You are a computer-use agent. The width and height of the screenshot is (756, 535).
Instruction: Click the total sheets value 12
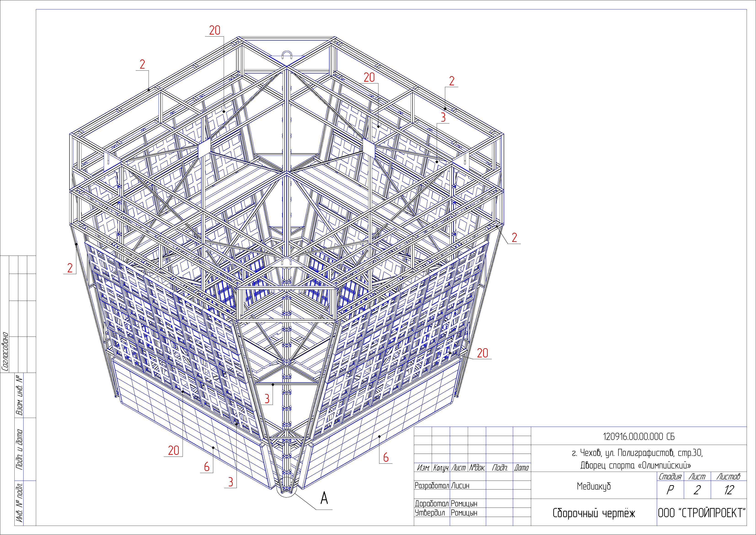pyautogui.click(x=729, y=490)
